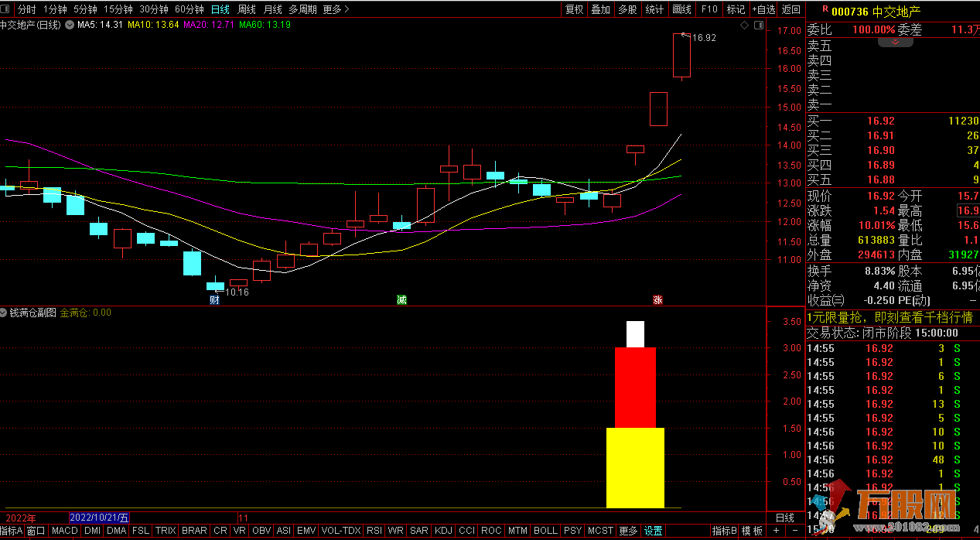Select the 日线 period tab

click(220, 9)
